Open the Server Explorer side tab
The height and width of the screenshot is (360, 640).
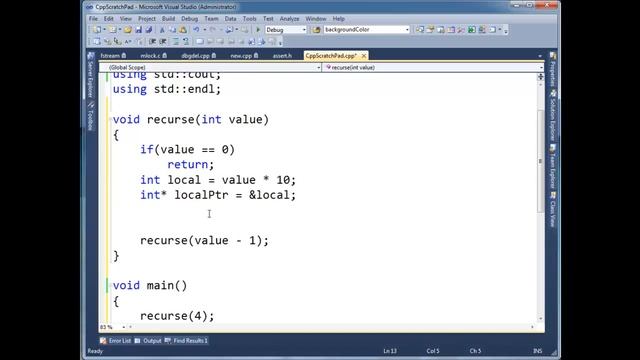pos(91,75)
